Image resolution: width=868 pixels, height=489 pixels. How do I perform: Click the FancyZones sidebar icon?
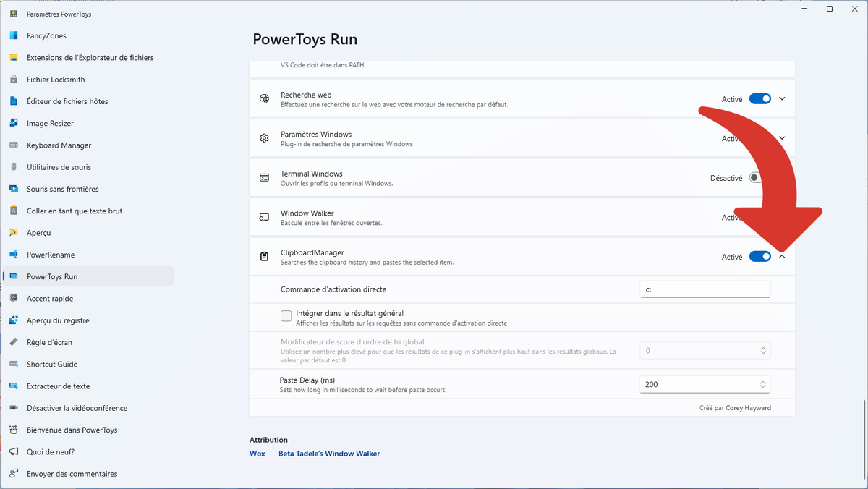(x=14, y=35)
